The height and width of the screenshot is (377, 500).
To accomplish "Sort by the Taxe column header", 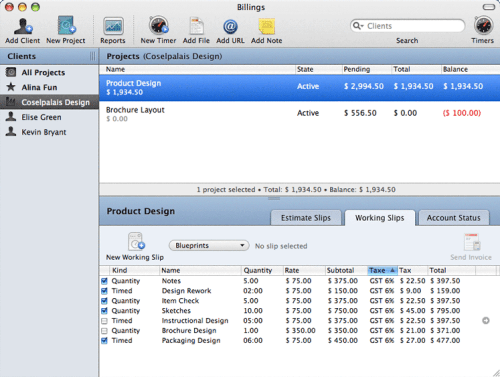I will [x=382, y=270].
